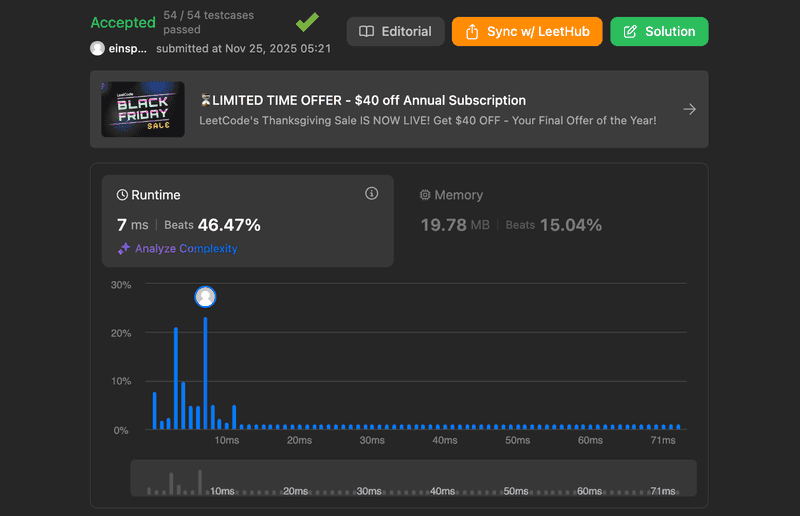
Task: Open the green Solution button
Action: [659, 32]
